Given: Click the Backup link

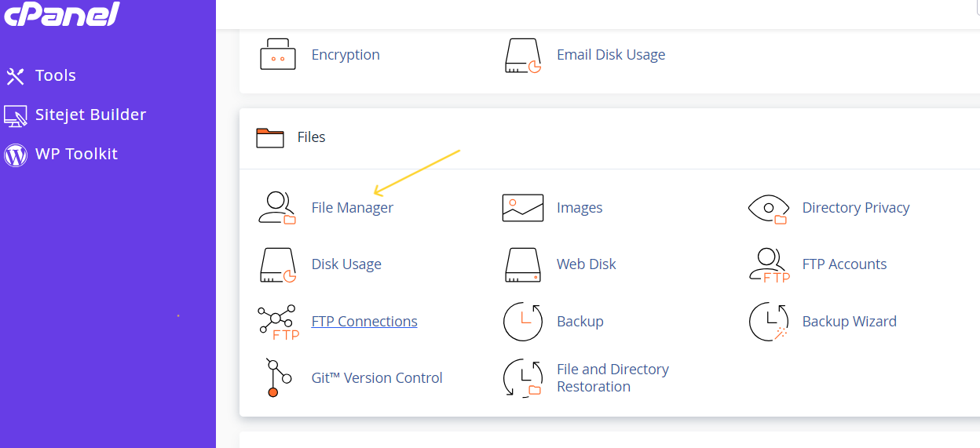Looking at the screenshot, I should pyautogui.click(x=580, y=322).
